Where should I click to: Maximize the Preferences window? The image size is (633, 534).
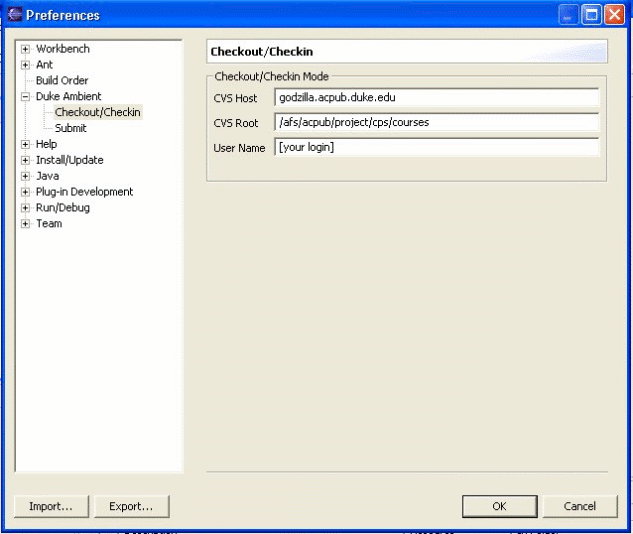591,15
